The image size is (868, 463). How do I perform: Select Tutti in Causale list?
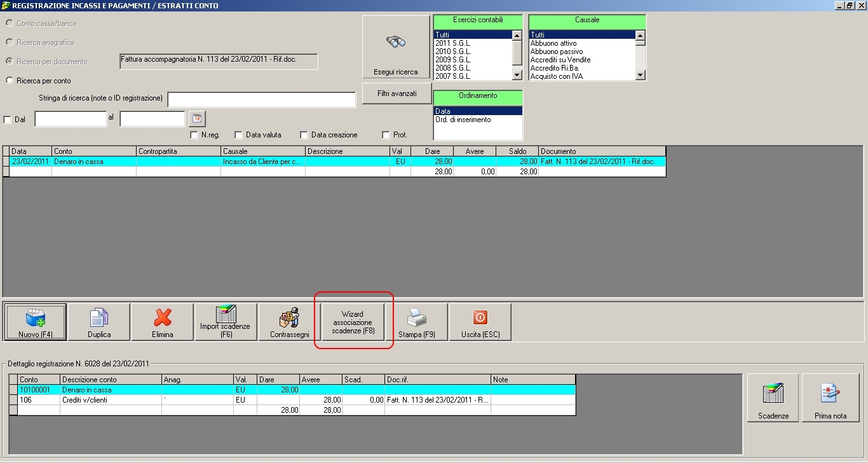click(x=582, y=35)
